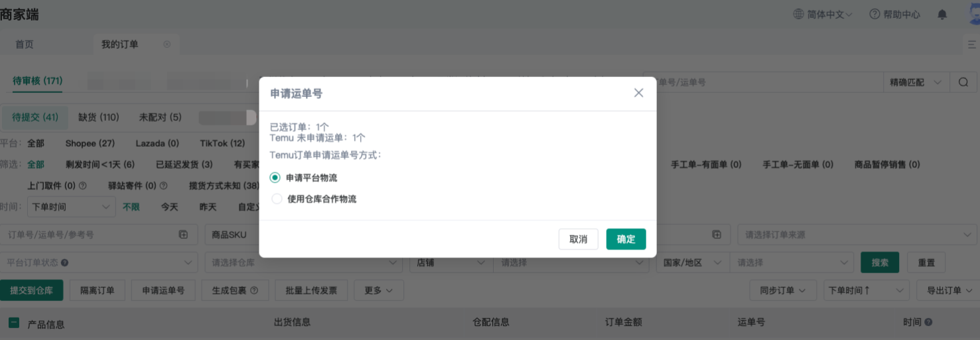Filter by 手工单-有面单 (0)
The image size is (980, 340).
(x=706, y=164)
